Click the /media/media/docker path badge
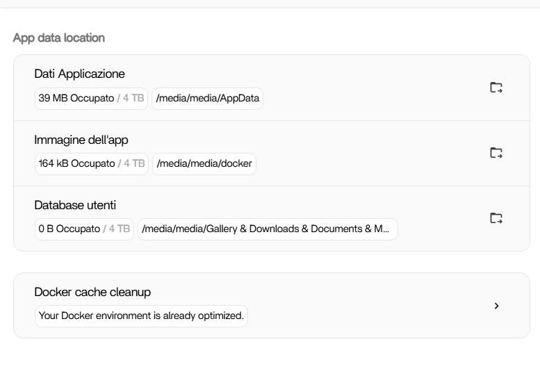 [x=204, y=164]
